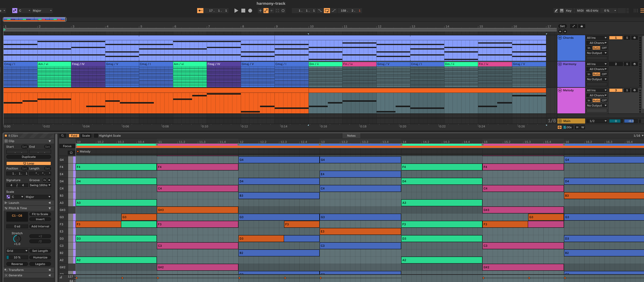Image resolution: width=644 pixels, height=282 pixels.
Task: Toggle the Chords track activator 1
Action: [616, 38]
